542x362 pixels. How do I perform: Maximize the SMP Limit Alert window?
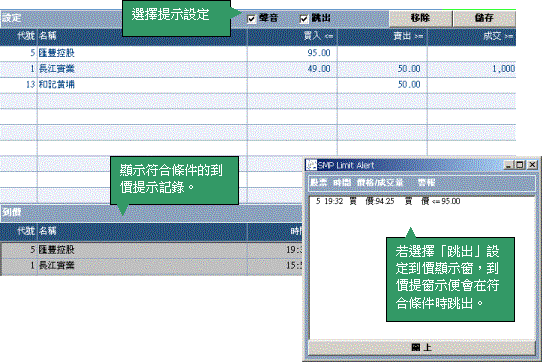pyautogui.click(x=520, y=165)
